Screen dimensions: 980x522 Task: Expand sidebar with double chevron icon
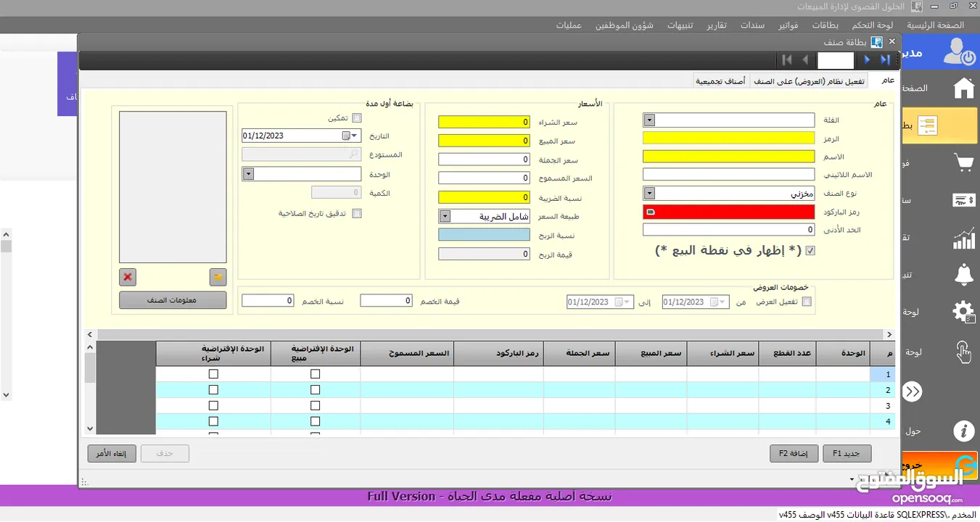[x=912, y=391]
